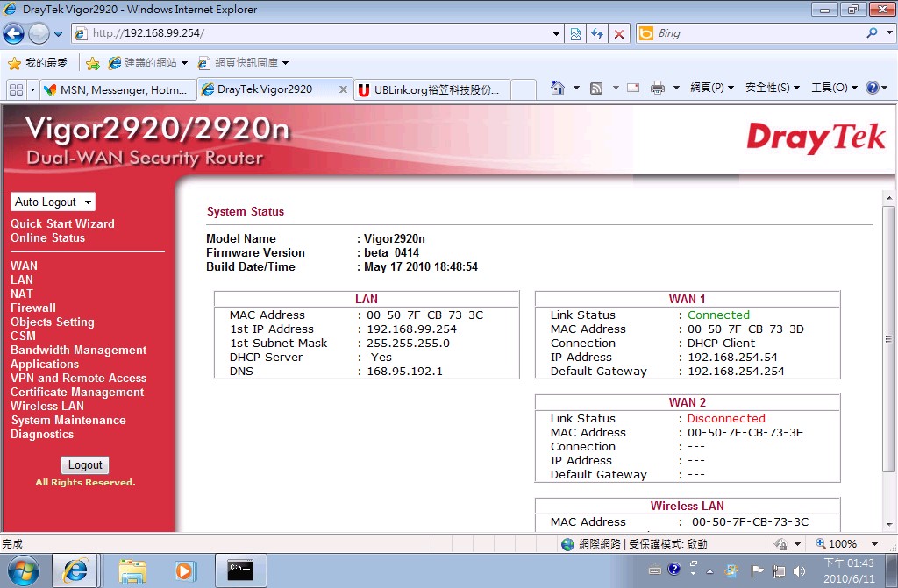Click the URL address field
Image resolution: width=898 pixels, height=588 pixels.
[x=317, y=34]
